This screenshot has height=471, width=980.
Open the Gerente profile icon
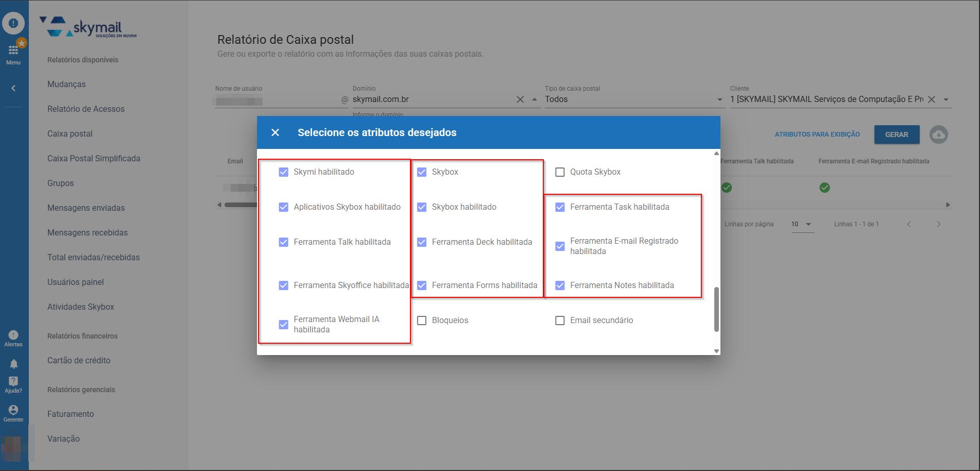tap(13, 410)
